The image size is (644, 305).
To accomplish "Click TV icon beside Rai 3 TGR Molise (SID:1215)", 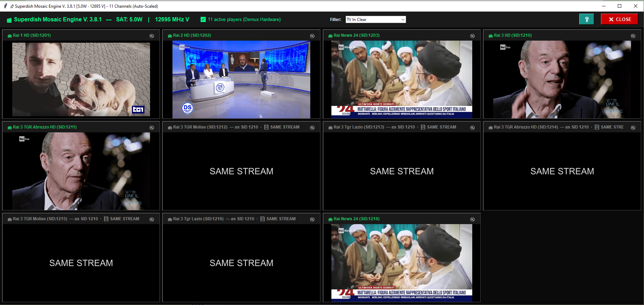I will pyautogui.click(x=10, y=219).
